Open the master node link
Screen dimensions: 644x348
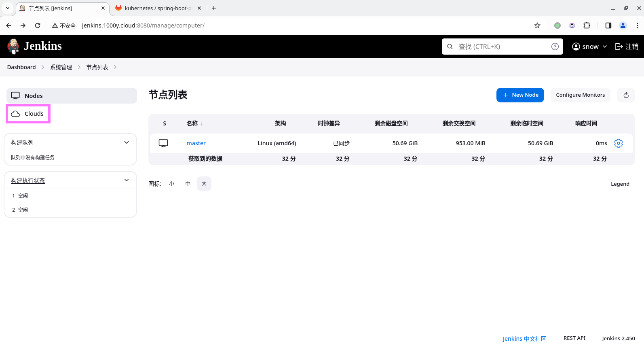(196, 143)
